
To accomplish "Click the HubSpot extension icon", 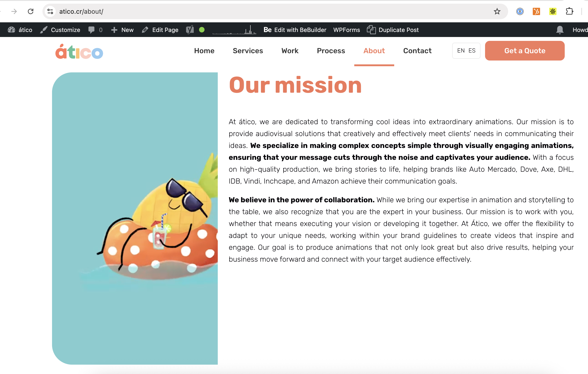I will click(536, 11).
